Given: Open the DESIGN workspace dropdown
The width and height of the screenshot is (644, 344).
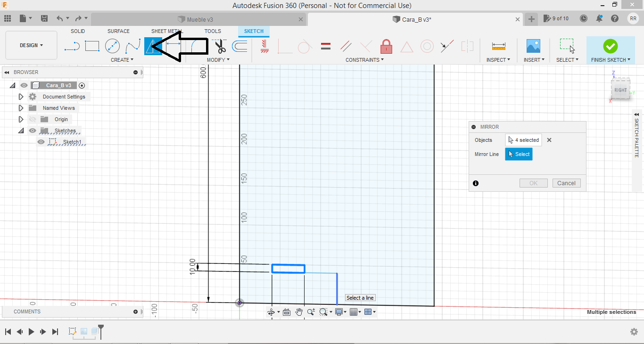Looking at the screenshot, I should click(x=31, y=45).
